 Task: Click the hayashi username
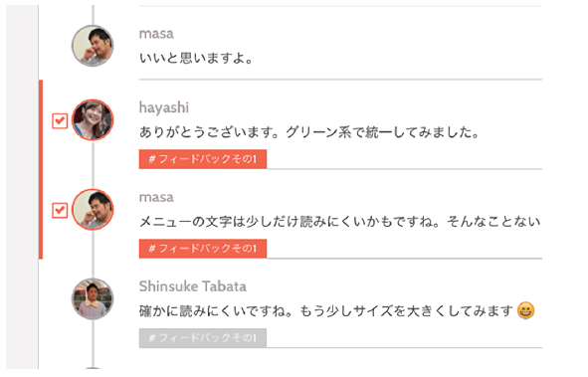[x=164, y=107]
